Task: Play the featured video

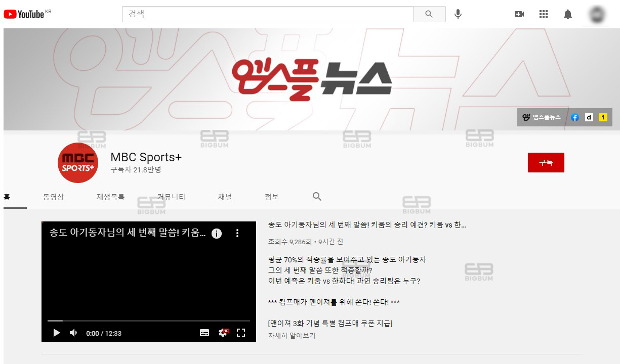Action: point(57,333)
